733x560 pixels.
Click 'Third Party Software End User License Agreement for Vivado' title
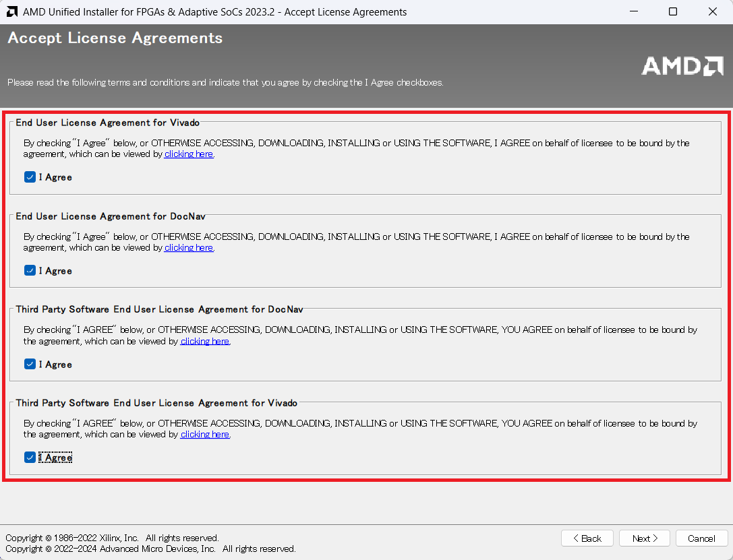pos(156,402)
